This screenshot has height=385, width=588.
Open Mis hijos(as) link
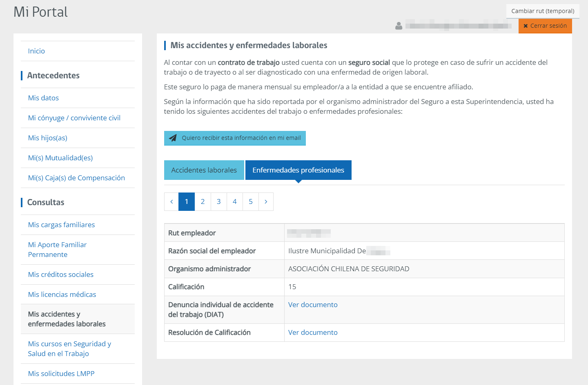(47, 138)
